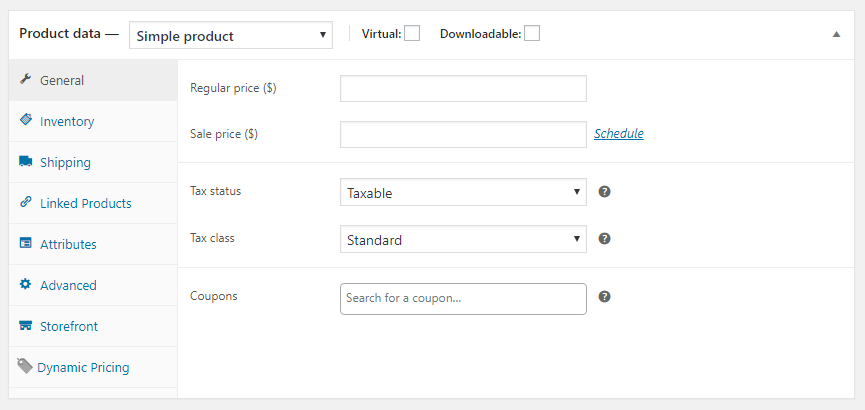This screenshot has height=410, width=865.
Task: Open the Shipping tab
Action: click(93, 162)
